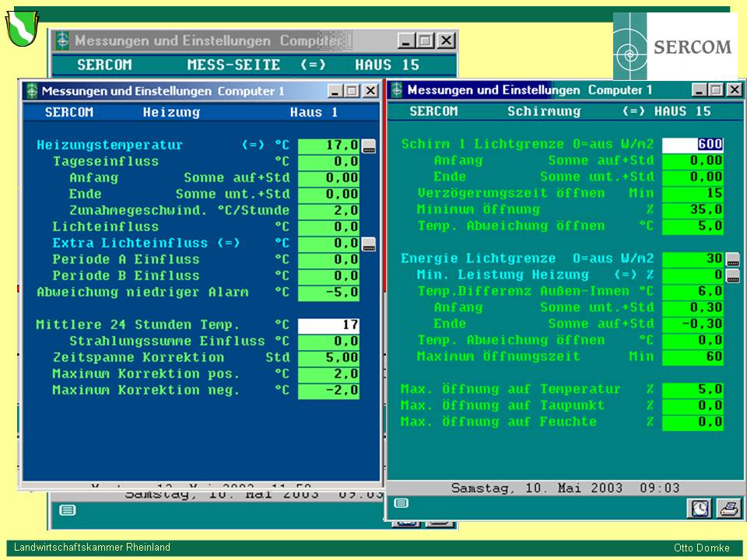747x560 pixels.
Task: Click the Minimum Öffnung value 35,0
Action: [693, 210]
